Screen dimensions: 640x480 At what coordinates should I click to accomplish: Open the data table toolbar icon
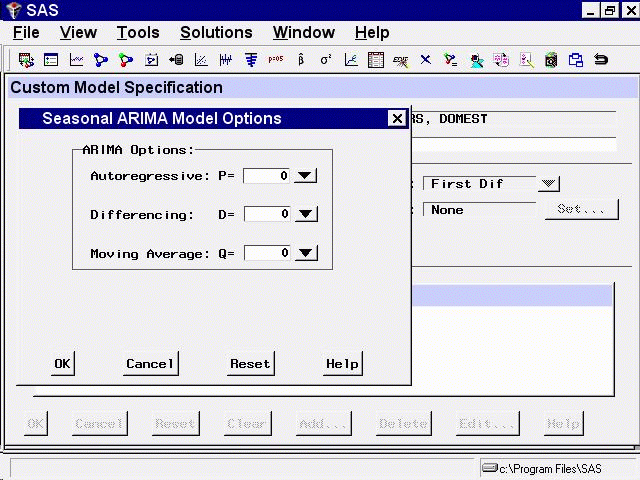pos(376,60)
